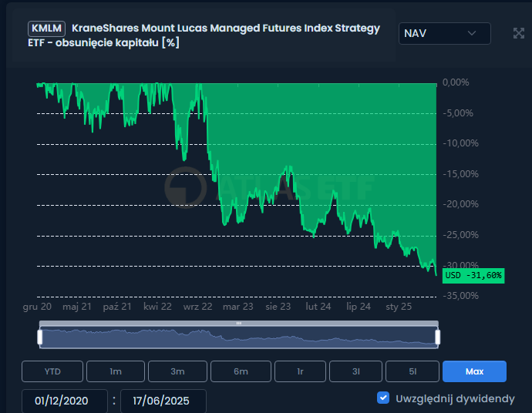This screenshot has width=532, height=413.
Task: Grab the right range navigator handle
Action: [x=438, y=337]
